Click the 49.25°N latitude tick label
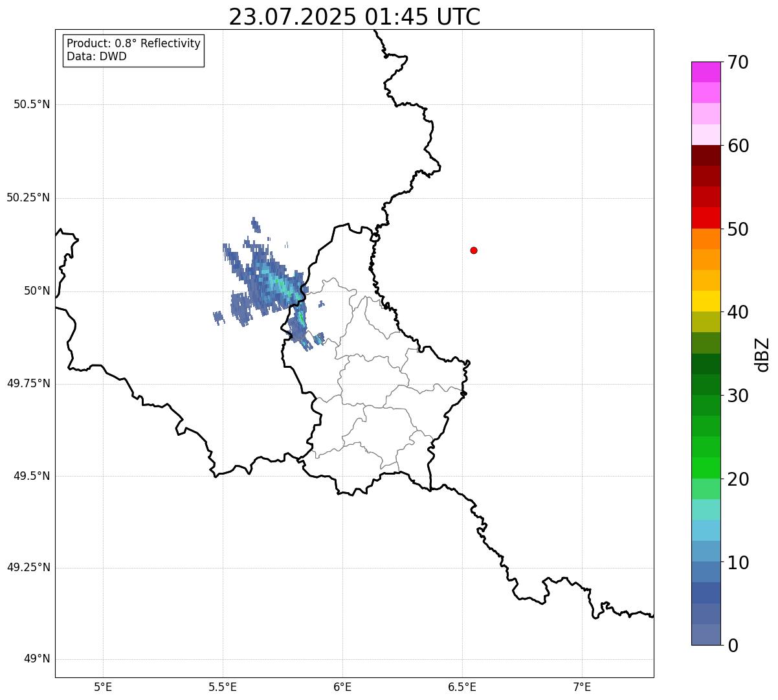 28,567
